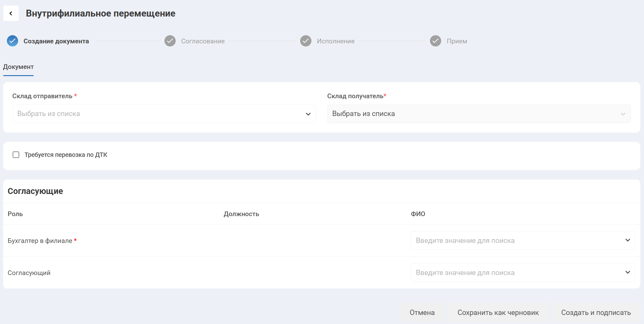644x324 pixels.
Task: Focus the Бухгалтер в филиале search field
Action: [x=515, y=240]
